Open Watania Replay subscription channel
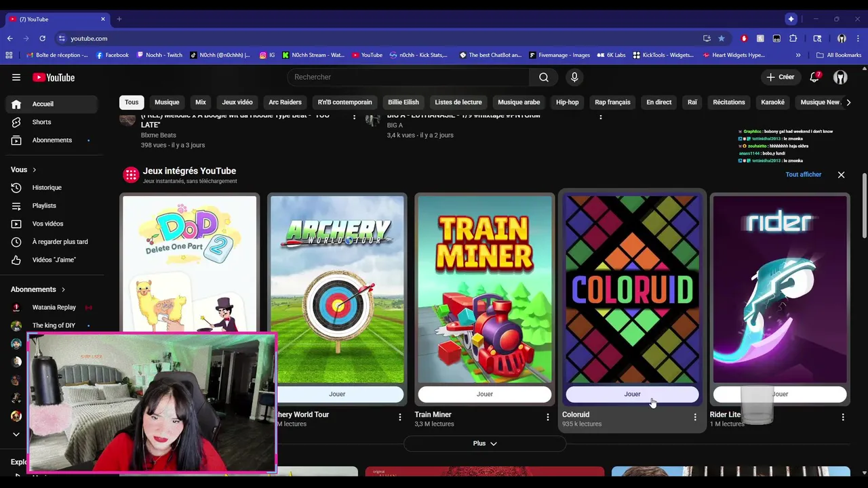Image resolution: width=868 pixels, height=488 pixels. 52,308
